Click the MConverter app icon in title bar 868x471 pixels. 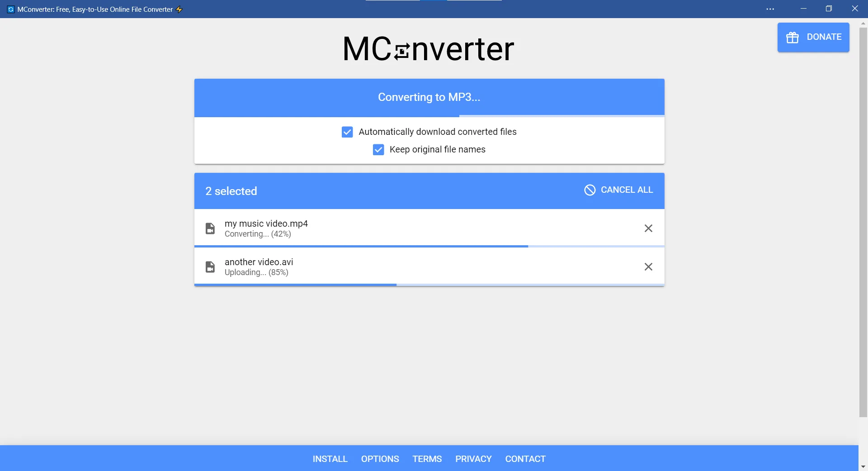(11, 9)
